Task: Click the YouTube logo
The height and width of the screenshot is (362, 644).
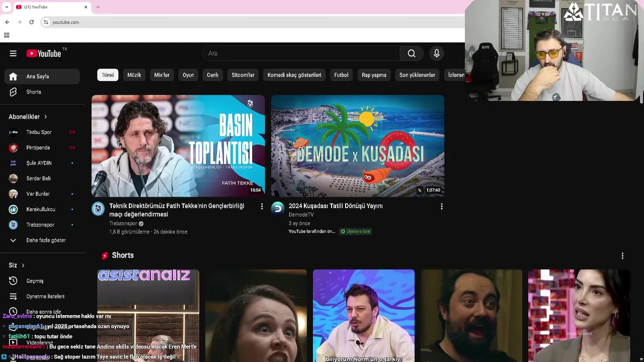Action: (44, 53)
